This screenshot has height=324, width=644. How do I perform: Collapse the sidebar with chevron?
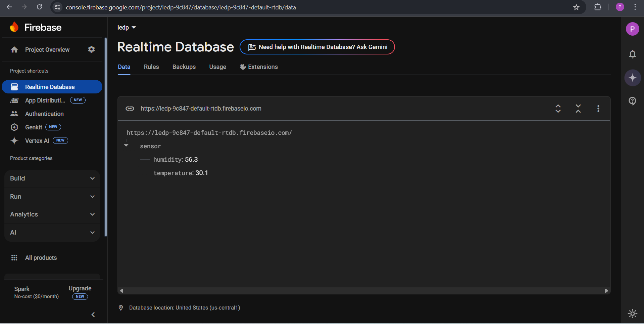coord(93,315)
